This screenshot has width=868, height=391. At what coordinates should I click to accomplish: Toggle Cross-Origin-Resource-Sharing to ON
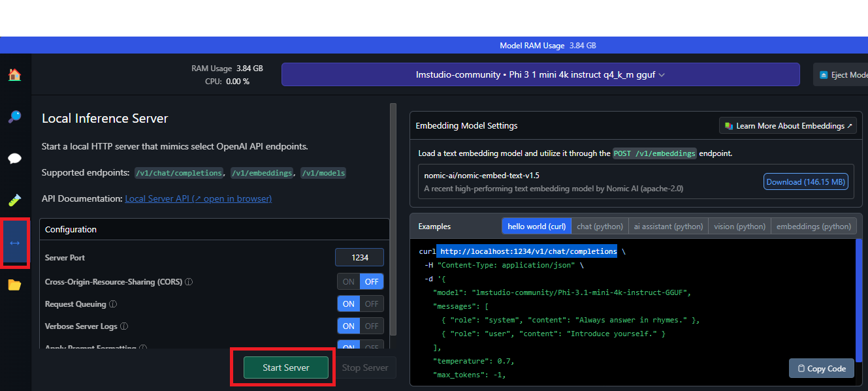point(348,281)
